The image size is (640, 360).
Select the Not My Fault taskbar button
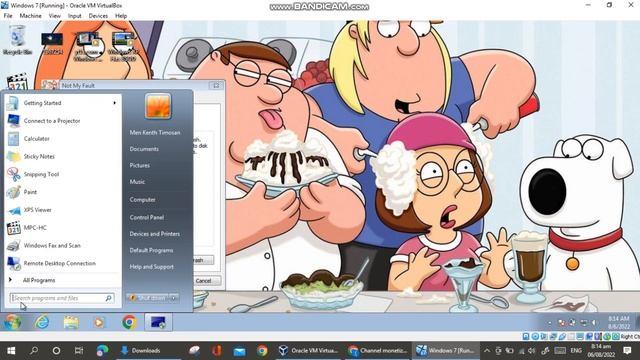coord(158,322)
